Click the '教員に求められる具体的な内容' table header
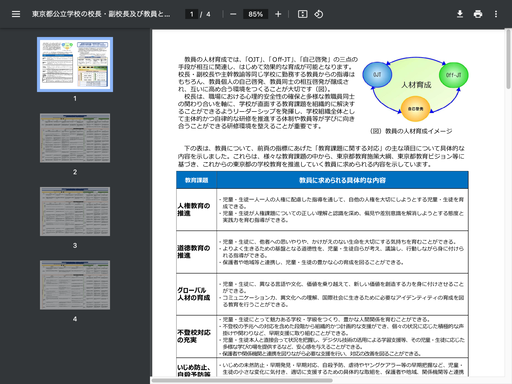Screen dimensions: 512x384 coord(342,180)
